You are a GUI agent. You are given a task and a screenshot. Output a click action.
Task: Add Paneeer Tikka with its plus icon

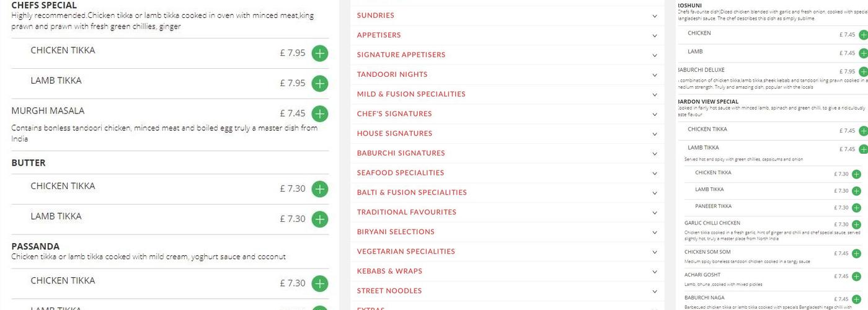pyautogui.click(x=856, y=208)
